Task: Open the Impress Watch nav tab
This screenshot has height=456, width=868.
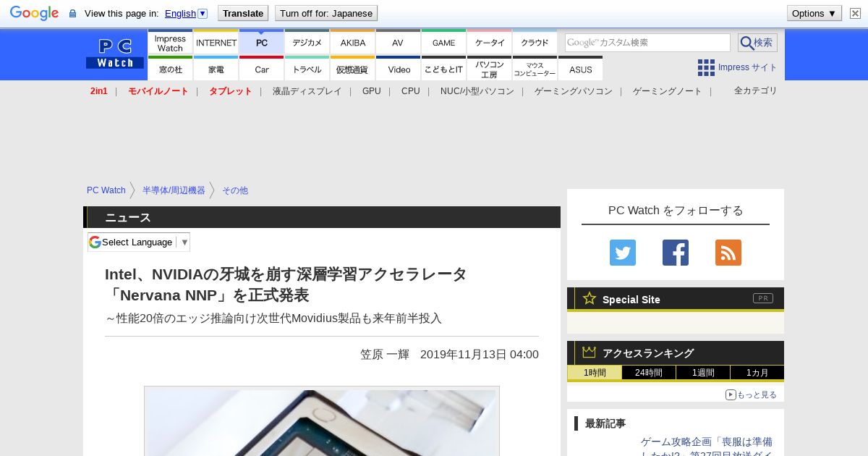Action: point(170,43)
